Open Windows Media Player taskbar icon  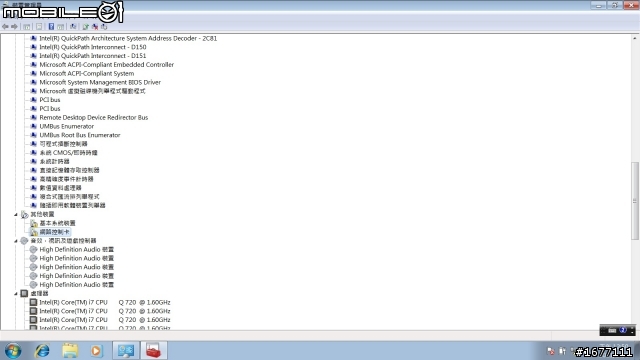click(96, 351)
